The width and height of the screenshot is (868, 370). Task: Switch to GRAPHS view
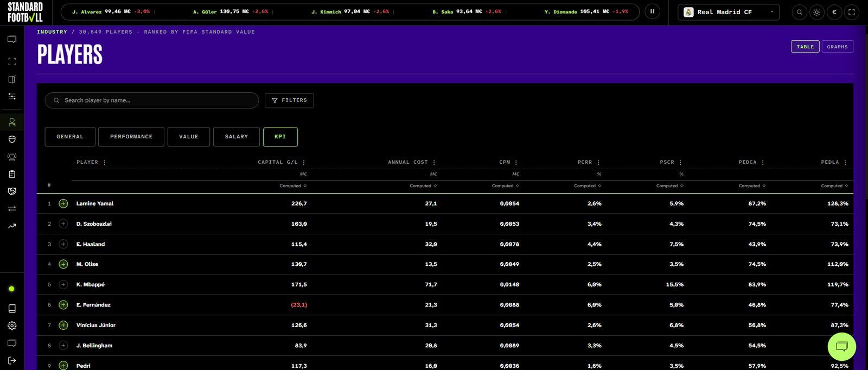(838, 47)
